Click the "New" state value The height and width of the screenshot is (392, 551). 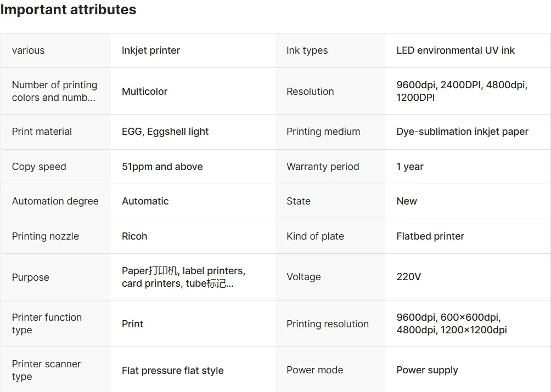[407, 201]
